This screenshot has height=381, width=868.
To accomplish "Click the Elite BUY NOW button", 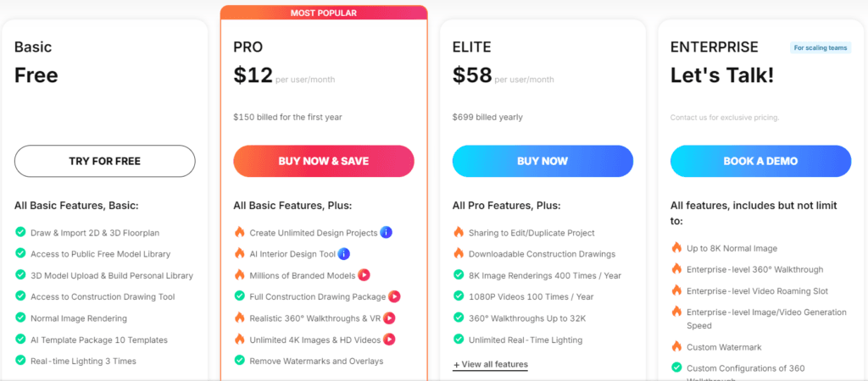I will [542, 161].
